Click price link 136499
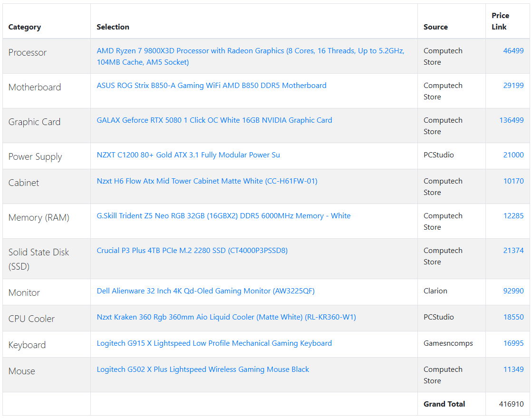This screenshot has width=532, height=418. pyautogui.click(x=511, y=120)
